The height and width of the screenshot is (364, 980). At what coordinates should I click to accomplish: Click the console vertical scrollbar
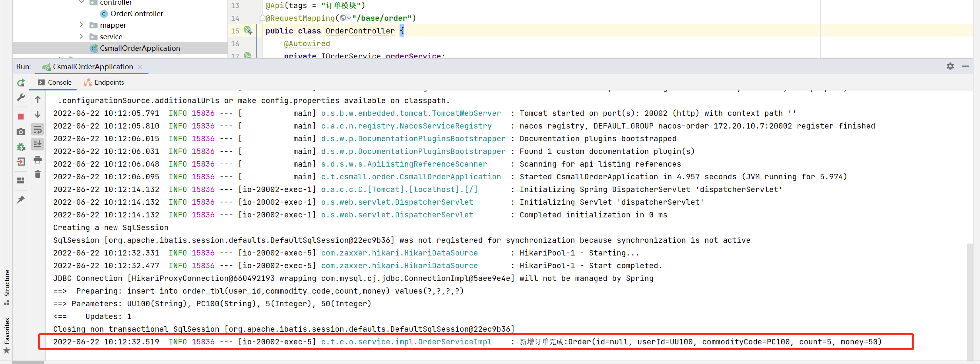[x=970, y=302]
